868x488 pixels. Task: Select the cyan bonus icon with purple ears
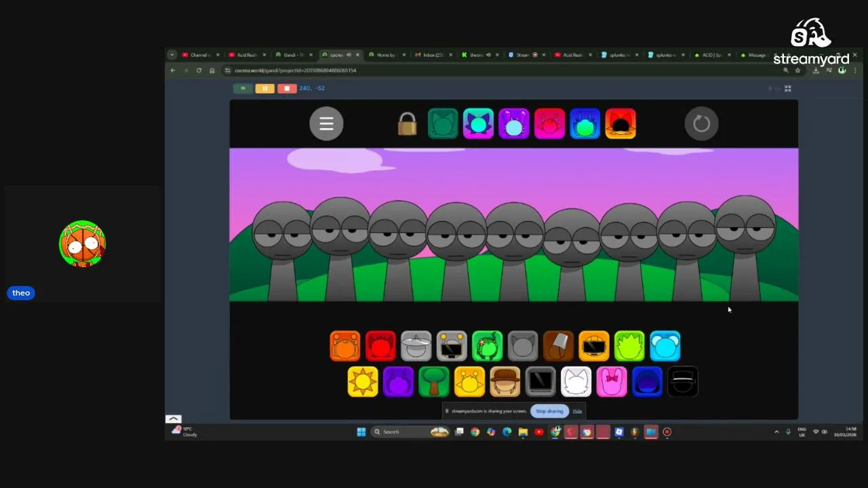478,124
